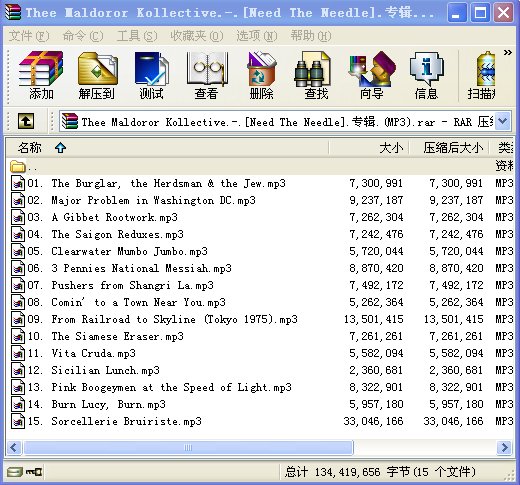This screenshot has width=520, height=485.
Task: Click the key password icon in status bar
Action: point(34,472)
